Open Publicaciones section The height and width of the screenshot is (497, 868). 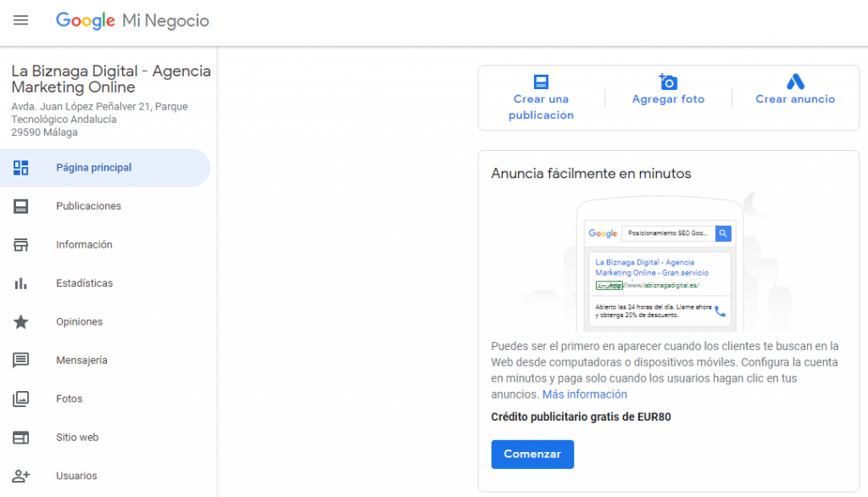click(x=105, y=206)
